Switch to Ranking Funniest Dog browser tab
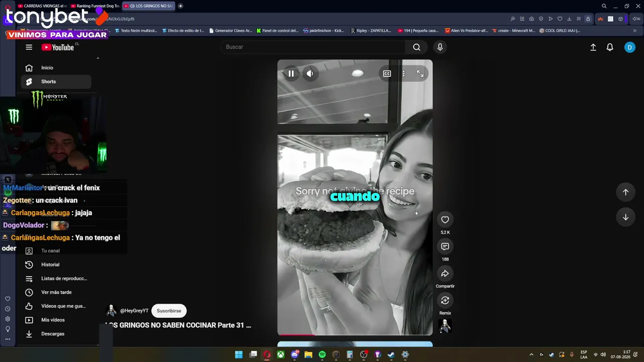The width and height of the screenshot is (644, 362). [95, 6]
